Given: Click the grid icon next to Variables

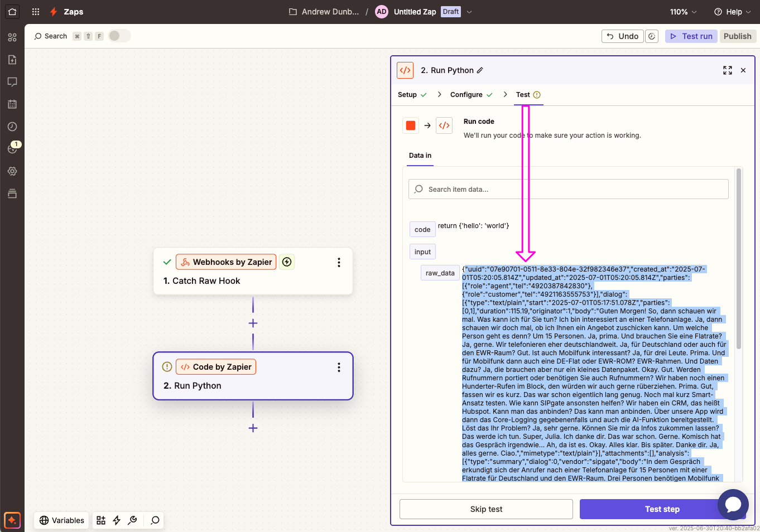Looking at the screenshot, I should (101, 520).
